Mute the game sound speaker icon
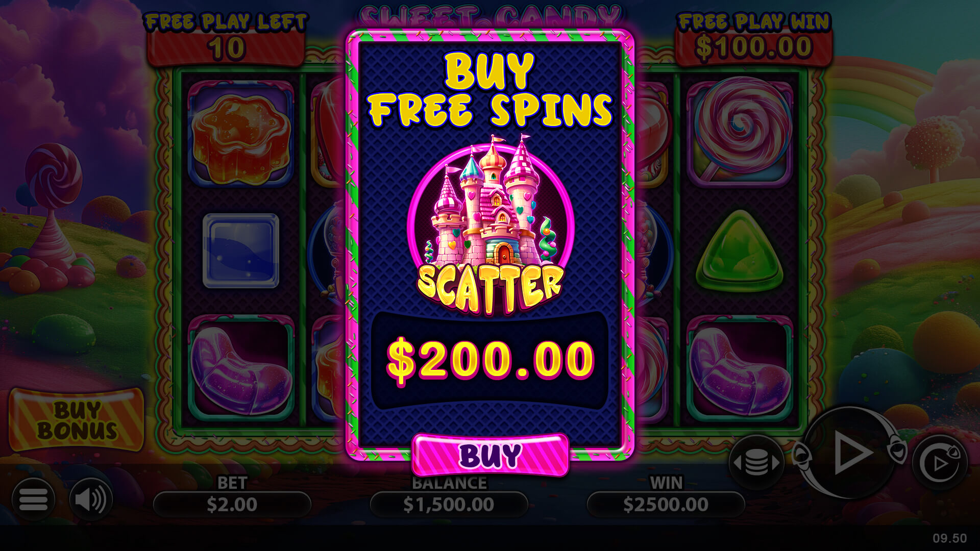 [91, 499]
